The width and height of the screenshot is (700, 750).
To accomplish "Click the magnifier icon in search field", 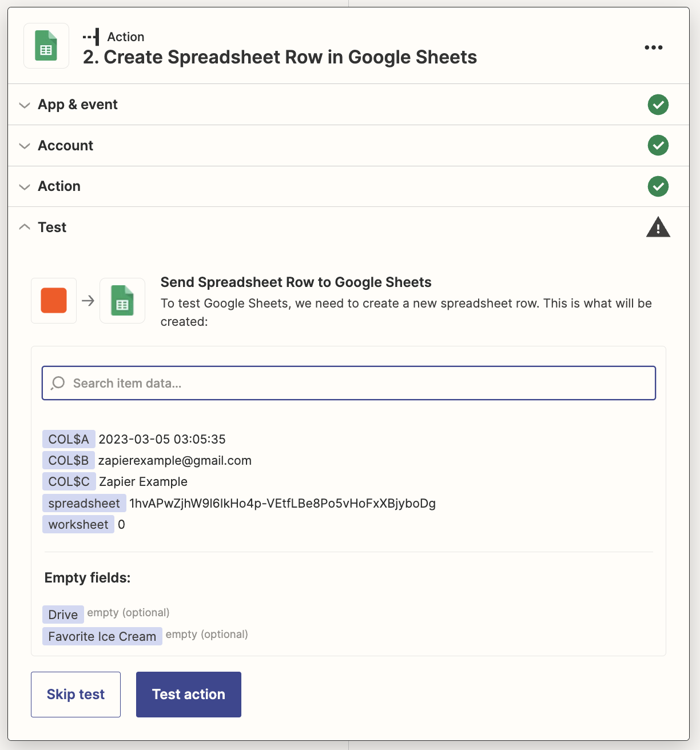I will click(x=58, y=383).
